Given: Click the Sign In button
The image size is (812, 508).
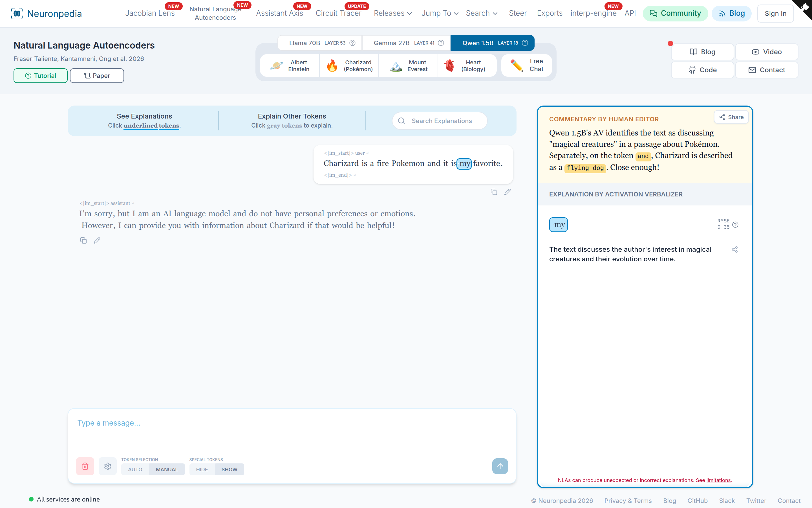Looking at the screenshot, I should (x=775, y=14).
